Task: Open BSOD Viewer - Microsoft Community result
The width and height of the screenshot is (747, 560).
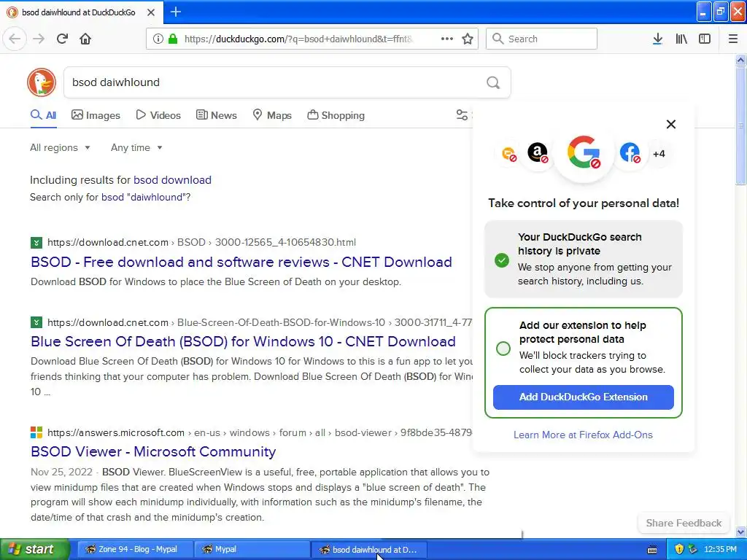Action: click(153, 451)
